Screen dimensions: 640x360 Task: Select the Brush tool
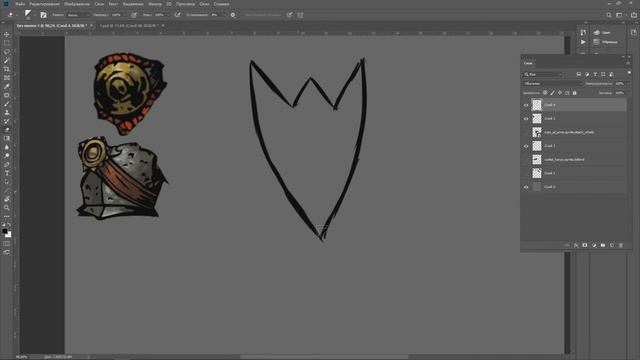(7, 104)
